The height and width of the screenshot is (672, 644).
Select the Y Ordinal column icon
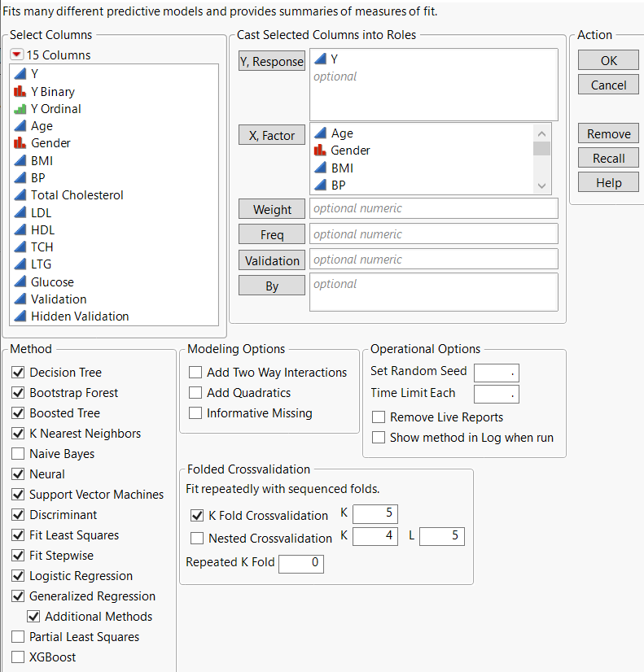[20, 108]
